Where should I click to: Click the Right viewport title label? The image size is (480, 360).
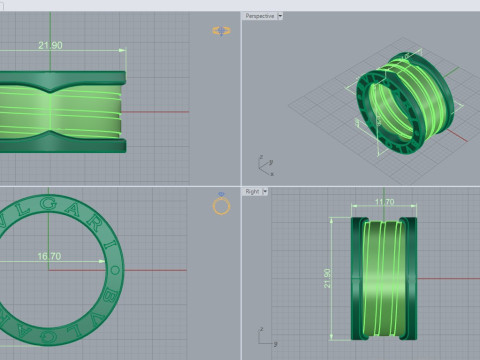click(x=252, y=192)
